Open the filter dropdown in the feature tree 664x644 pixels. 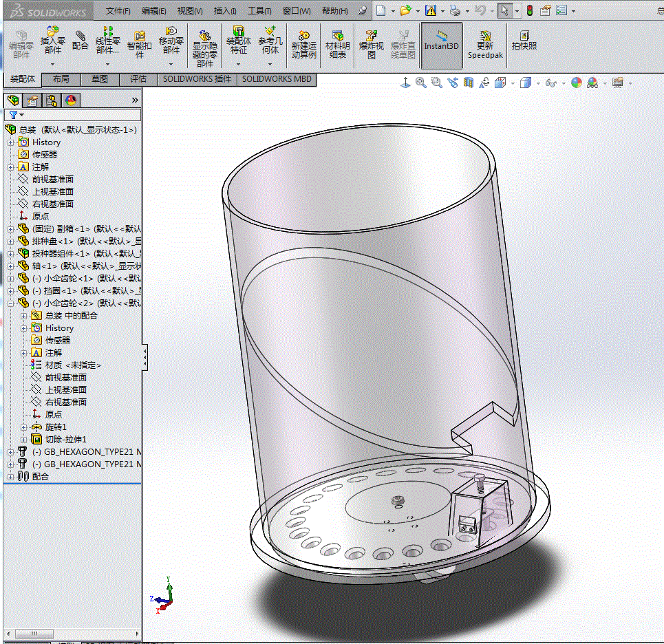click(17, 115)
